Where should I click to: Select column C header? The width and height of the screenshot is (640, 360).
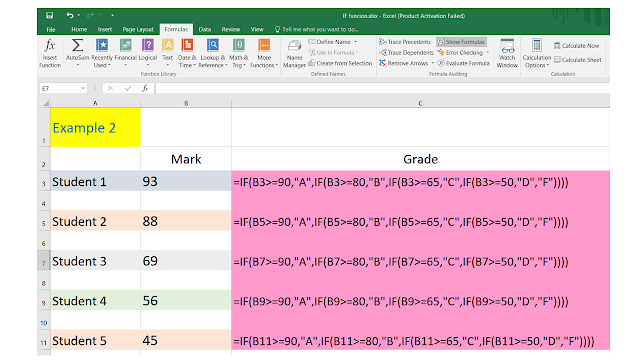coord(420,103)
